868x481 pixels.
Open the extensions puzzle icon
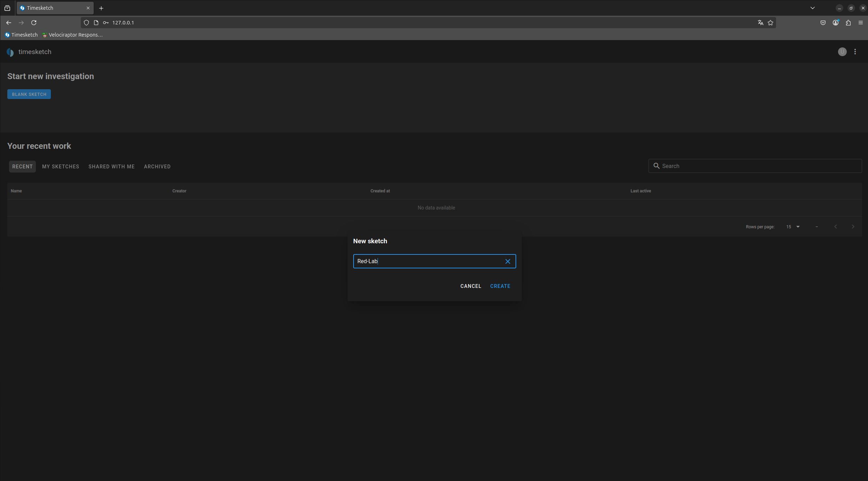[848, 23]
